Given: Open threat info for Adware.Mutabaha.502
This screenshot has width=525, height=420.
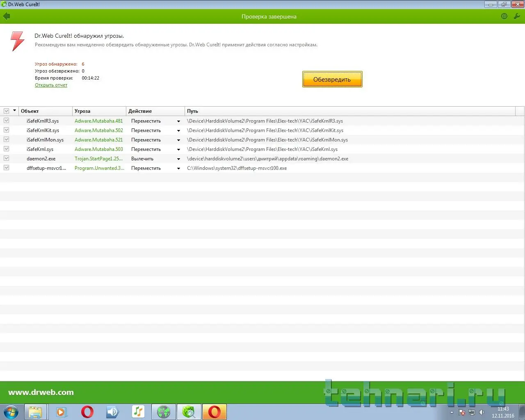Looking at the screenshot, I should click(98, 130).
